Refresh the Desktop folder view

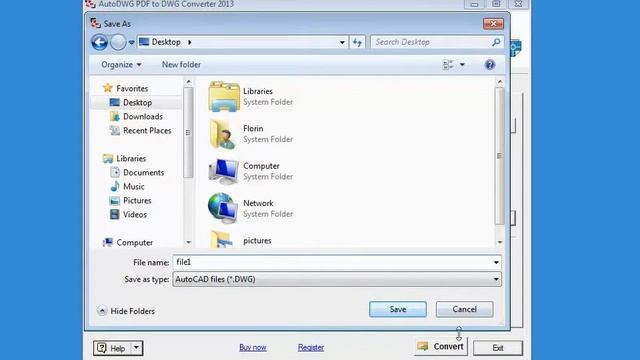click(x=357, y=42)
